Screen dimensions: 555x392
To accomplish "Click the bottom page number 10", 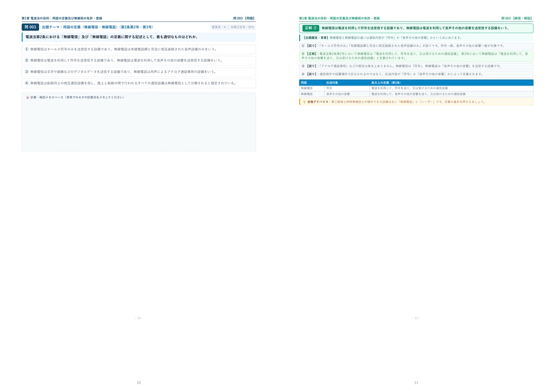I will click(x=139, y=383).
